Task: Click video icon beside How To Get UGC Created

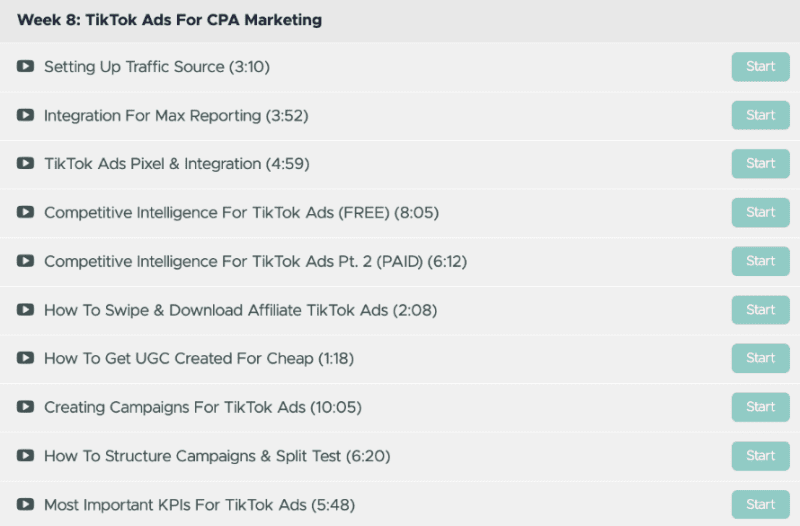Action: coord(25,358)
